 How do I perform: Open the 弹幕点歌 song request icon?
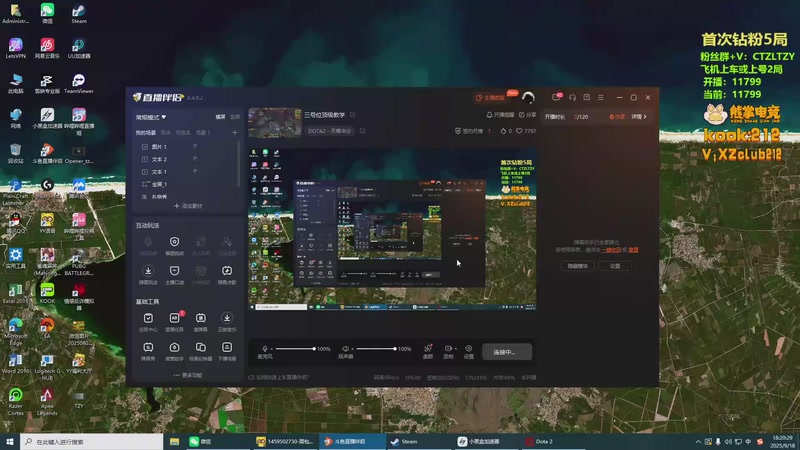coord(227,274)
